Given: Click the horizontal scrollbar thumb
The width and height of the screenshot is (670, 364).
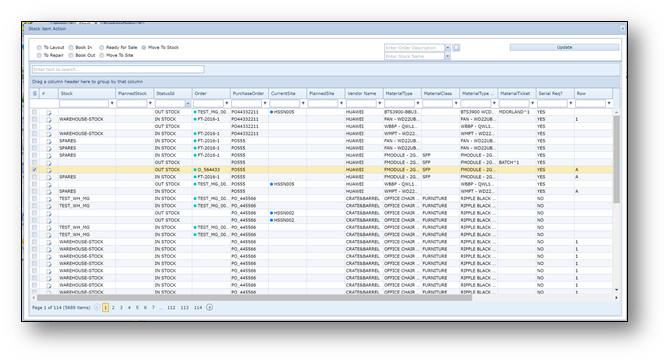Looking at the screenshot, I should pos(254,297).
